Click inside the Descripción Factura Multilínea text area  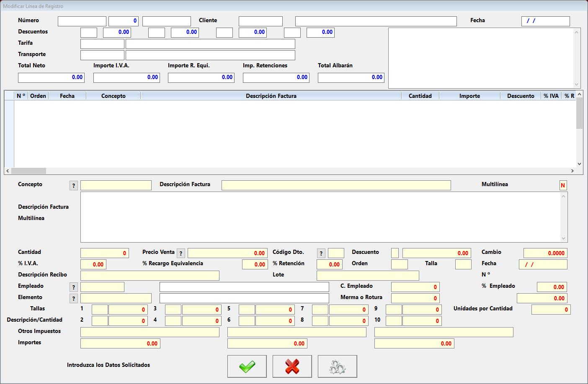click(320, 217)
